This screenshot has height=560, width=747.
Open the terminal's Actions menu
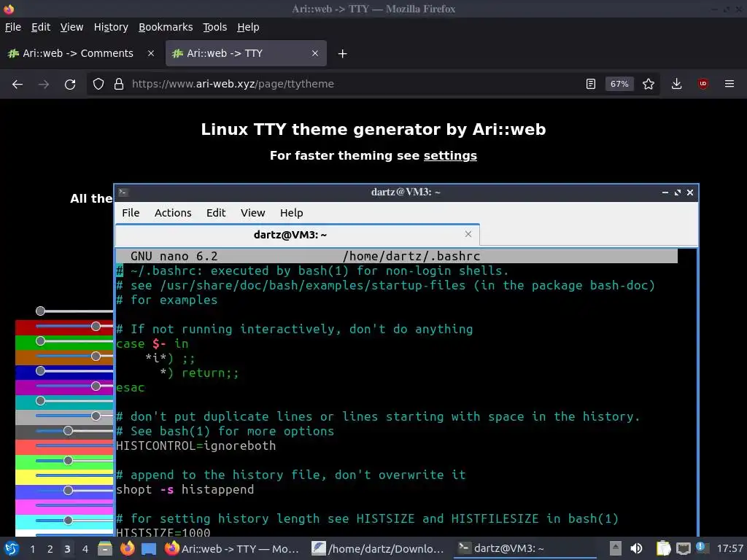[x=173, y=213]
